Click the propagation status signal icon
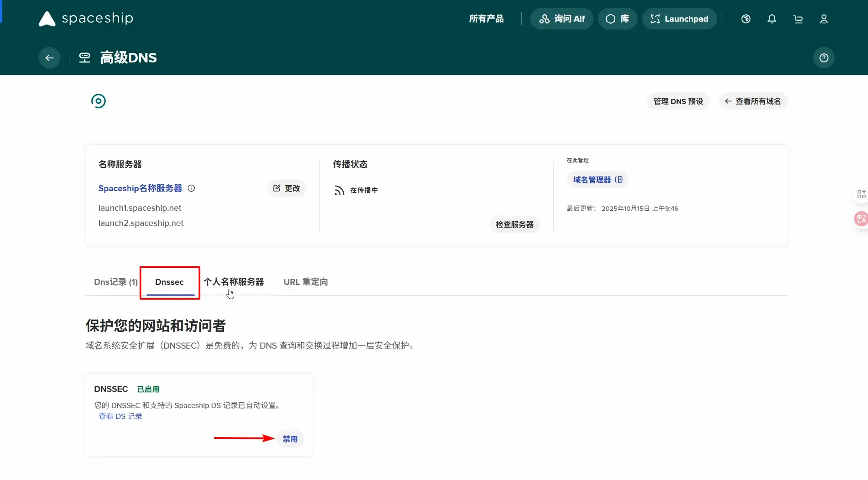868x480 pixels. point(339,190)
